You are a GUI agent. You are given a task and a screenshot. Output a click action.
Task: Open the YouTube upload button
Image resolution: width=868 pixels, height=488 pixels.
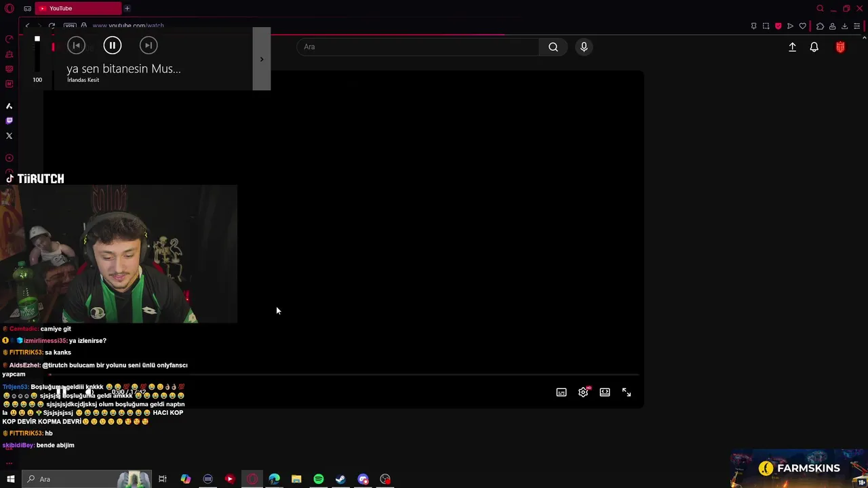792,47
